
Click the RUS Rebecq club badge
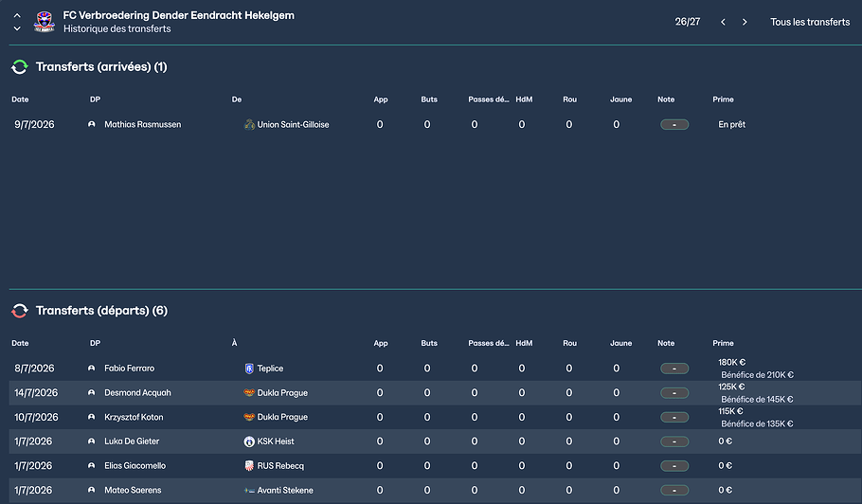tap(249, 466)
